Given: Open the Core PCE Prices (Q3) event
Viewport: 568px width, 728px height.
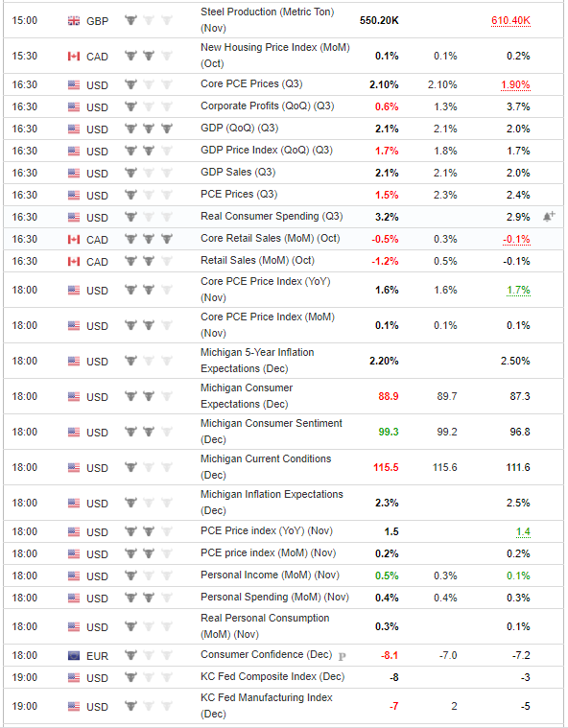Looking at the screenshot, I should point(251,84).
